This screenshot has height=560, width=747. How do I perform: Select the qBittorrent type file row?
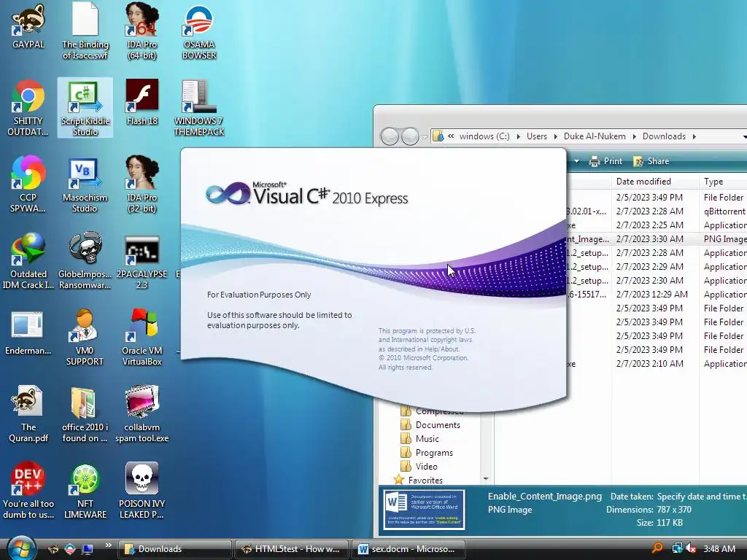coord(657,211)
